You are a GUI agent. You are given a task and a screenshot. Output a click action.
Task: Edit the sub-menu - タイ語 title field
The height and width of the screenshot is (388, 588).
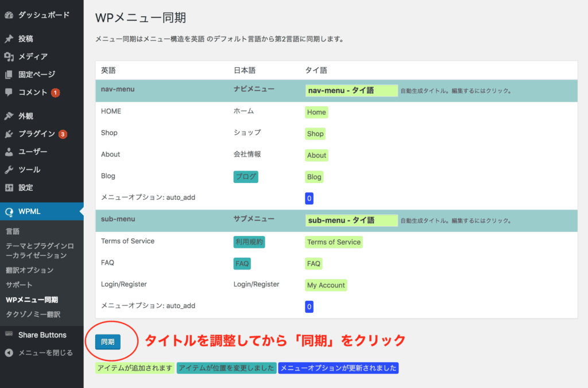click(x=351, y=220)
